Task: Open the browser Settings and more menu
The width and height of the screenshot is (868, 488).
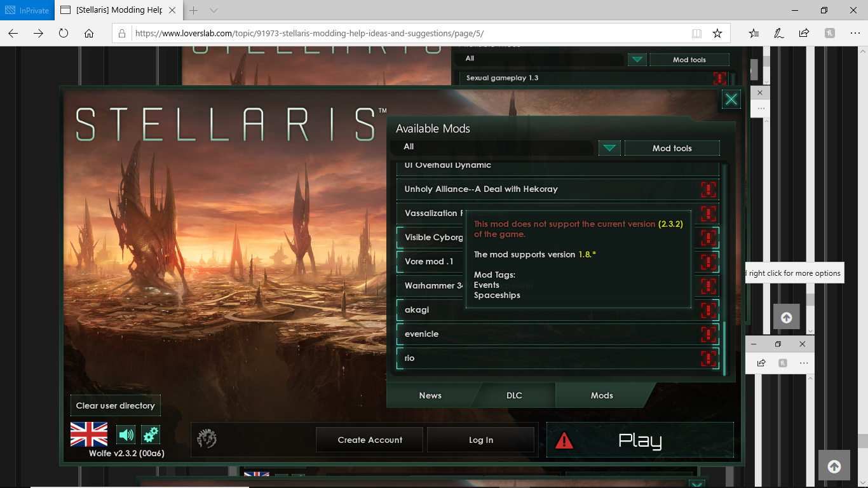Action: pyautogui.click(x=855, y=33)
